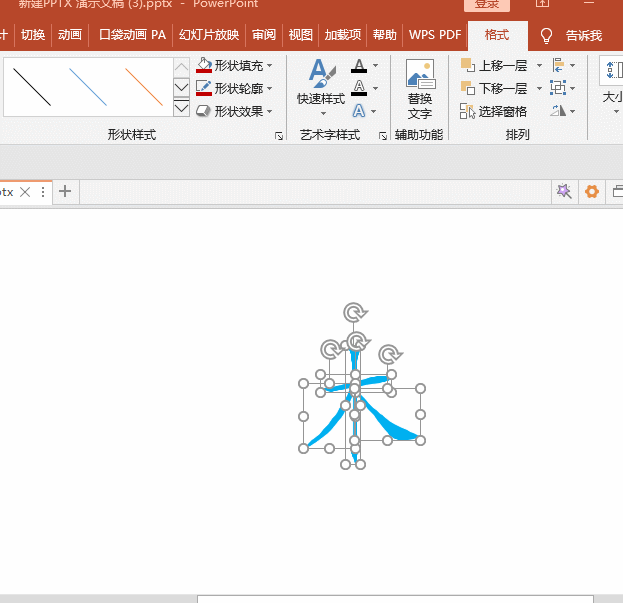Open 艺术字样式 dialog launcher
This screenshot has height=603, width=623.
click(x=383, y=136)
